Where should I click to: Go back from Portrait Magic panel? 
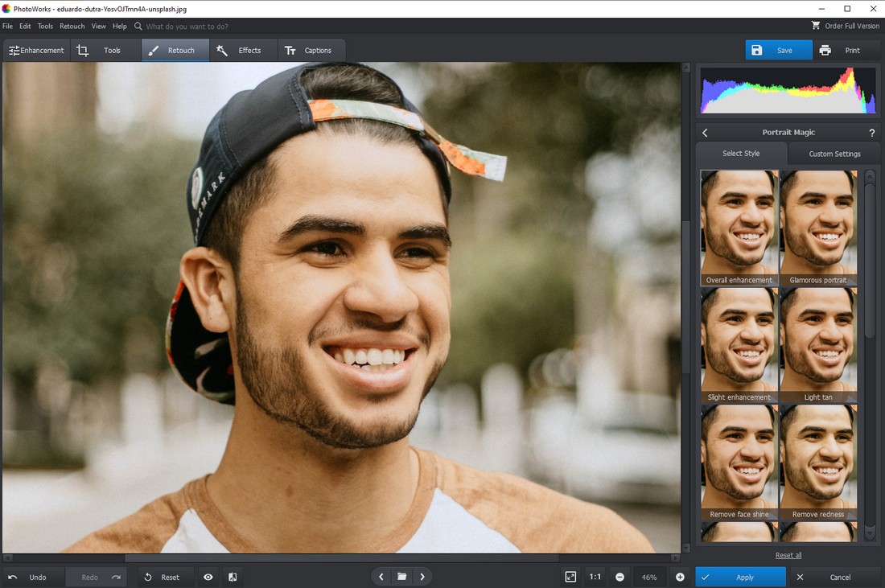pyautogui.click(x=705, y=133)
